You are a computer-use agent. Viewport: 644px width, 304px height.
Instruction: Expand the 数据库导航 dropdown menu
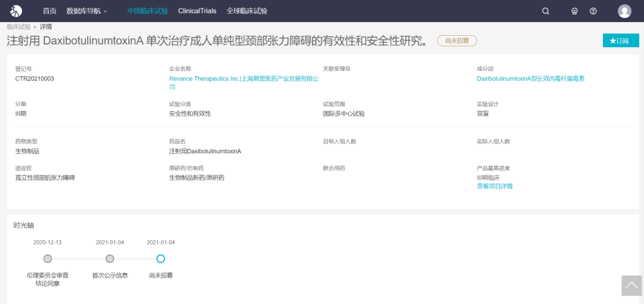click(x=86, y=11)
